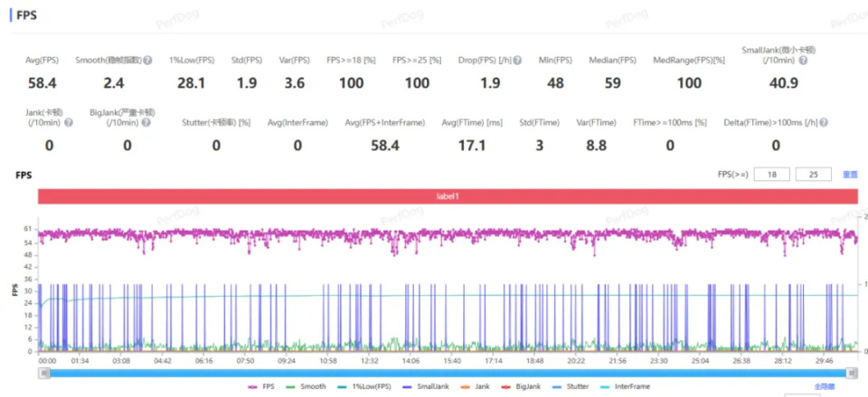Click help icon next to Smooth metric
Viewport: 868px width, 397px height.
[147, 60]
